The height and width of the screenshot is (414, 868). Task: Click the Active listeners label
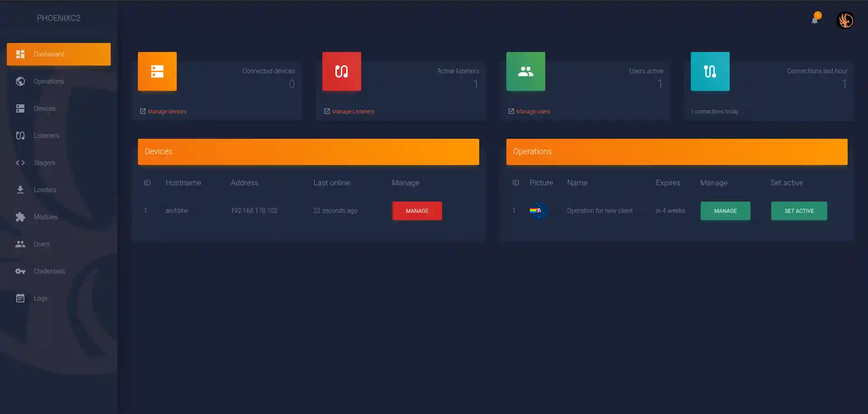(458, 71)
